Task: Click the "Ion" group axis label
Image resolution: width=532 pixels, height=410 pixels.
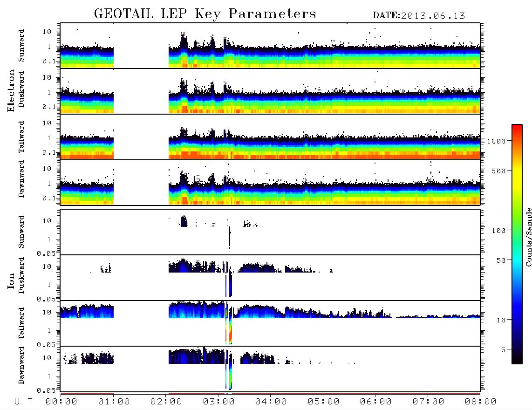Action: point(11,280)
